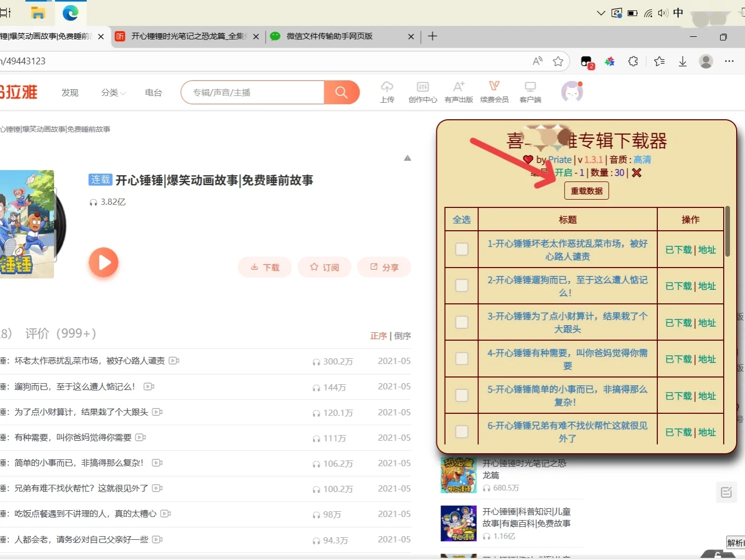Expand the 分类 category dropdown
Image resolution: width=745 pixels, height=560 pixels.
coord(112,92)
